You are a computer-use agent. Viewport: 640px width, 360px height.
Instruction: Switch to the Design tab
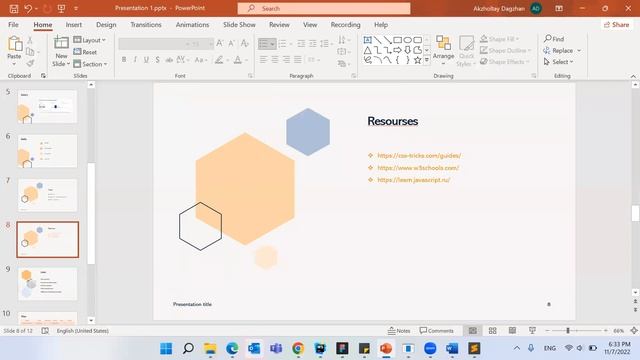[106, 24]
